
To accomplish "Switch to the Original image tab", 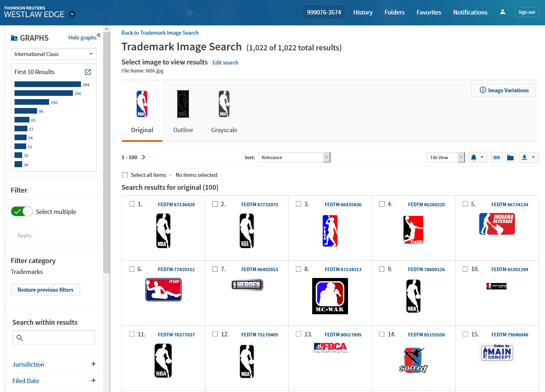I will (x=142, y=111).
